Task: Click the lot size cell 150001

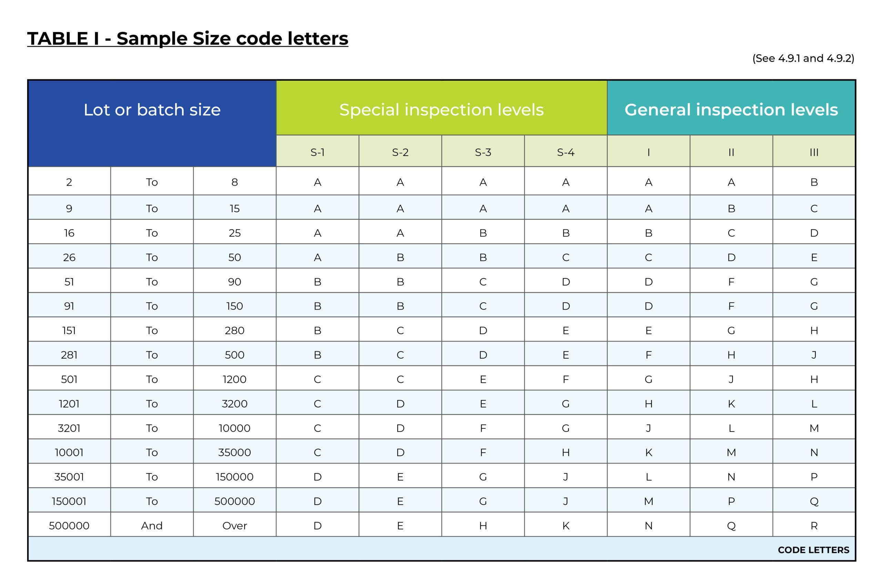Action: tap(69, 502)
